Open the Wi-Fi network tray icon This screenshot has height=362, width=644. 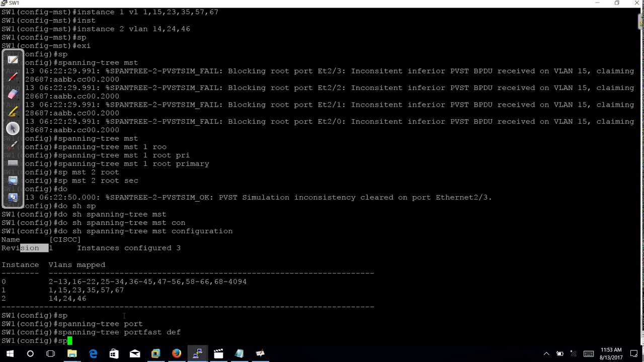click(574, 354)
